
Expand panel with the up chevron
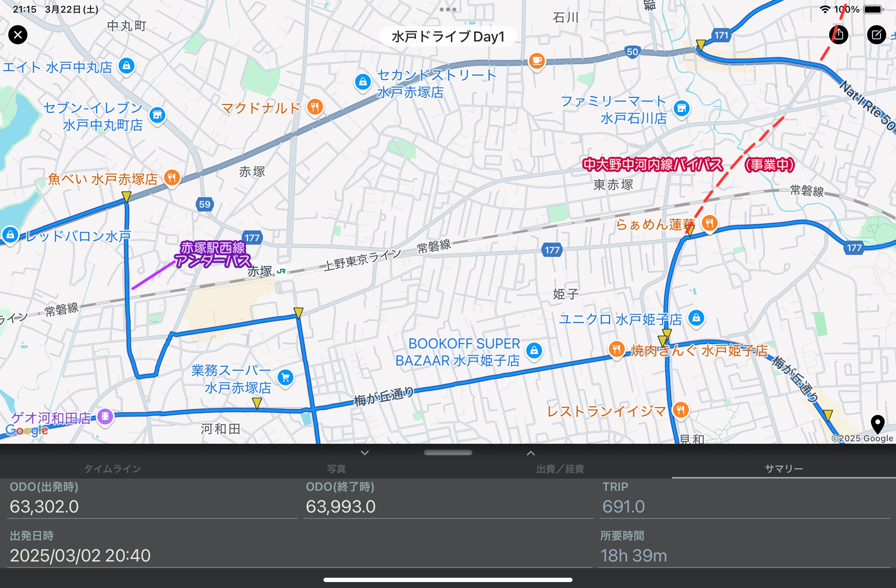531,453
